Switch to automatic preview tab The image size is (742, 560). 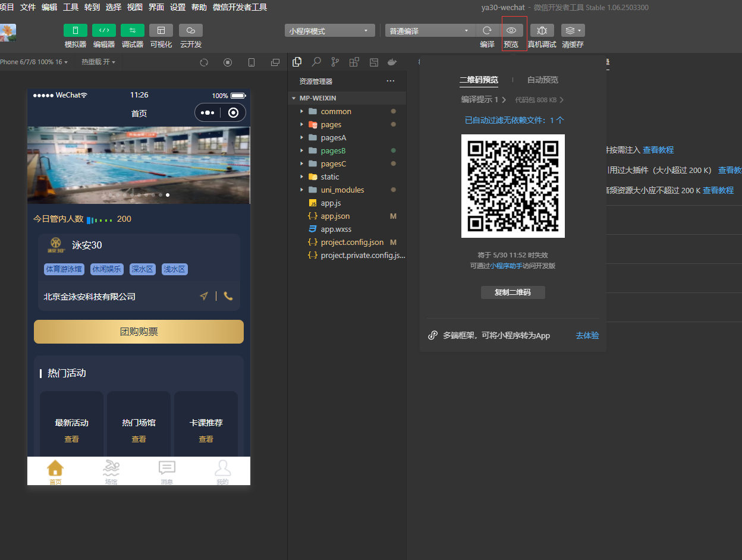543,80
